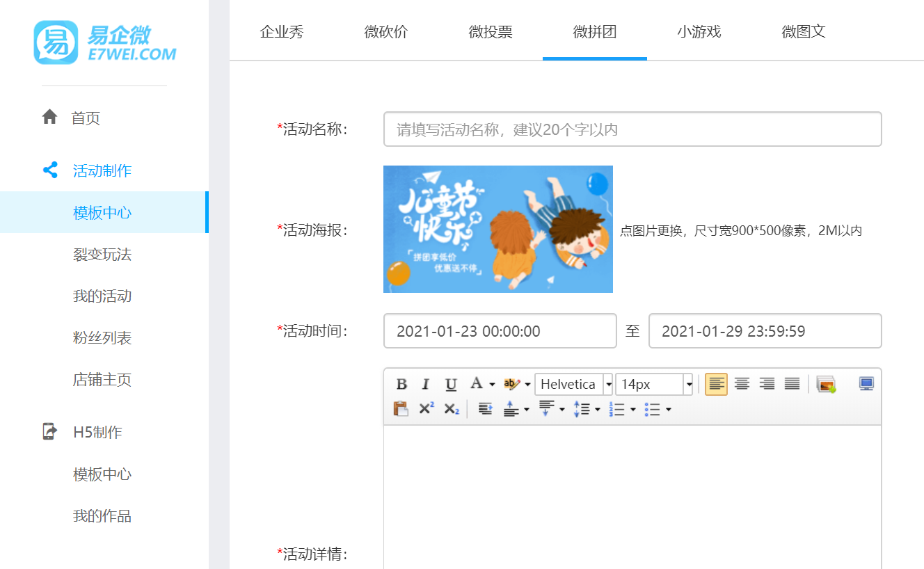Click the superscript icon
The height and width of the screenshot is (569, 924).
tap(425, 409)
